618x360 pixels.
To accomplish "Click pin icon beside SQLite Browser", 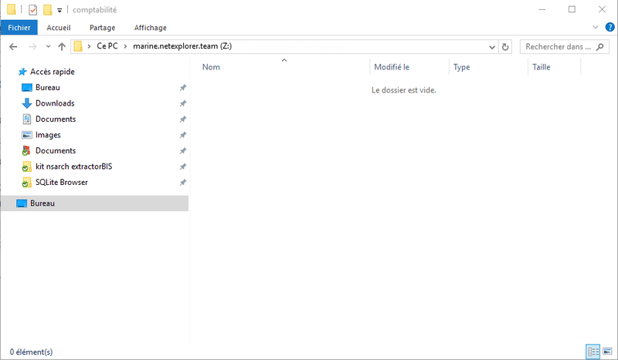I will point(183,182).
